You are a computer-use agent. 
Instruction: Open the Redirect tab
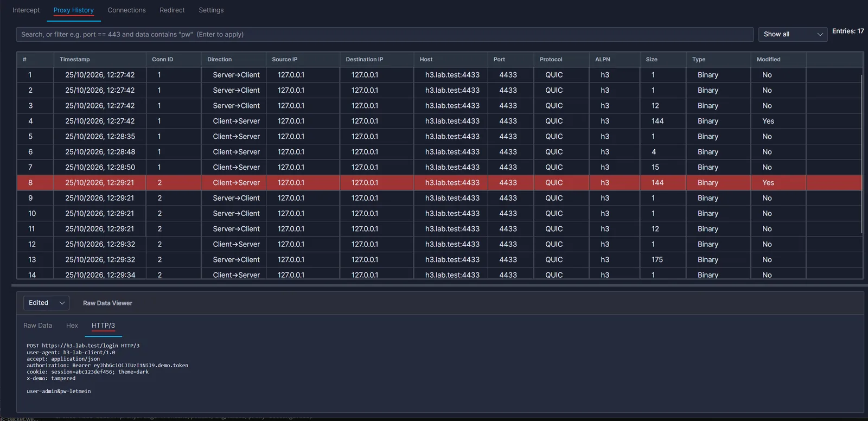[x=172, y=10]
